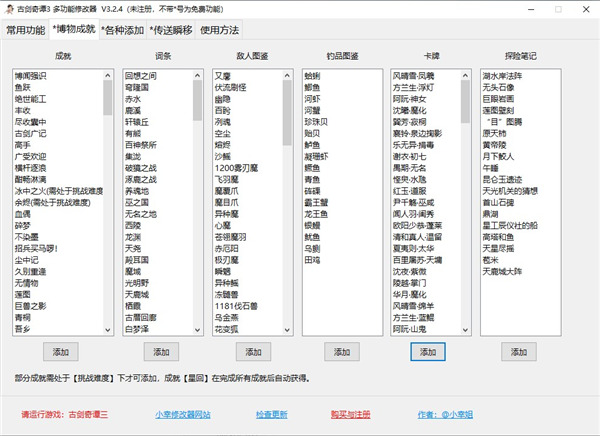Select 湖水岸法阵 in 探险笔记 list
The height and width of the screenshot is (436, 600).
pyautogui.click(x=502, y=76)
